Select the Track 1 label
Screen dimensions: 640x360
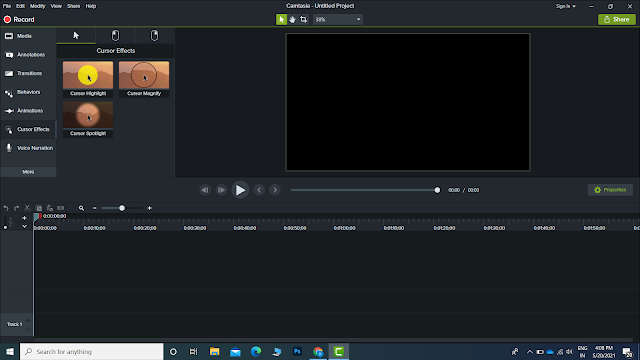14,324
